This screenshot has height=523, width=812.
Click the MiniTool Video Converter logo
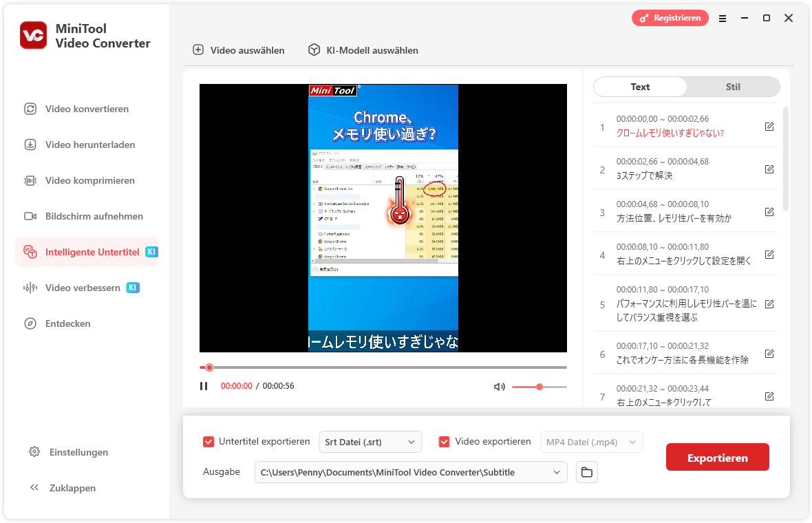34,35
